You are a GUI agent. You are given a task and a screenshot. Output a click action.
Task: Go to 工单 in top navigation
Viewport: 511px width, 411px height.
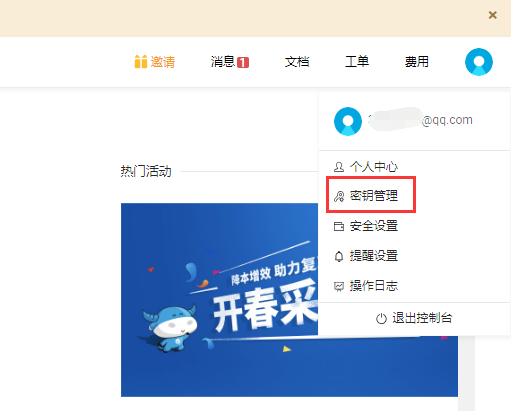point(357,62)
